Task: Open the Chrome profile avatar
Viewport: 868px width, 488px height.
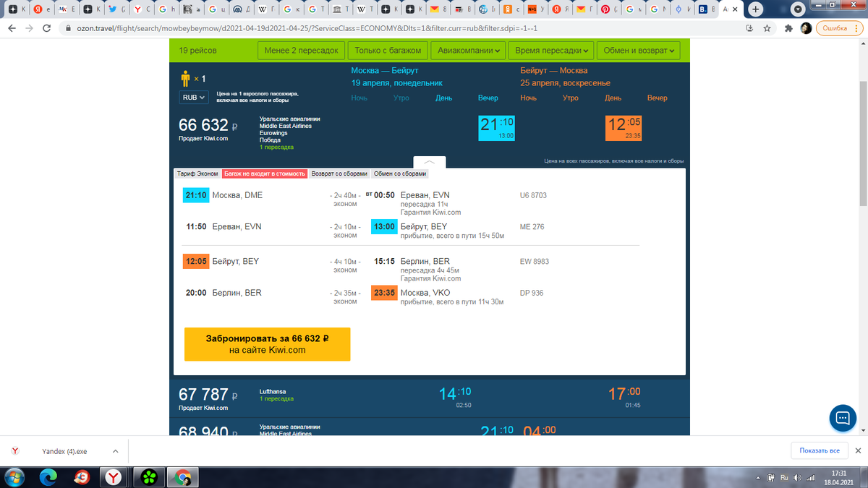Action: (x=806, y=28)
